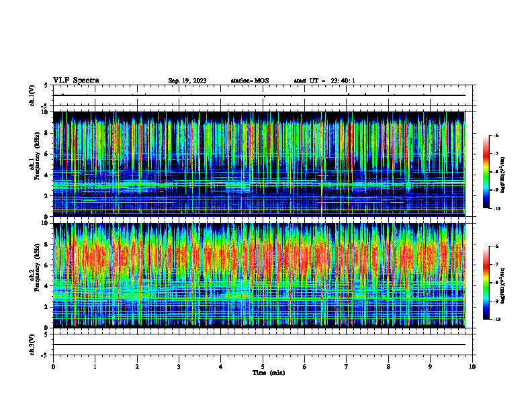Select the date text "Sep. 19, 2023"
532x411 pixels.
coord(187,81)
